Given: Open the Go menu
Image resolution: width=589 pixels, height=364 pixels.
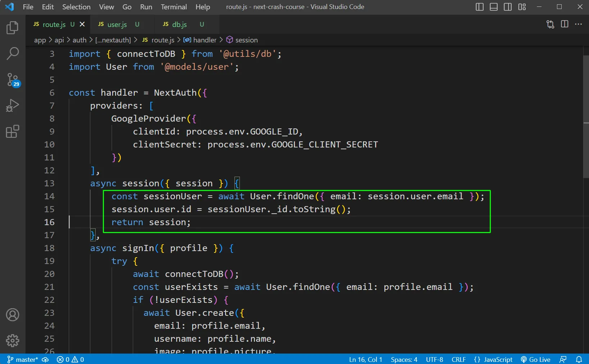Looking at the screenshot, I should (x=127, y=7).
